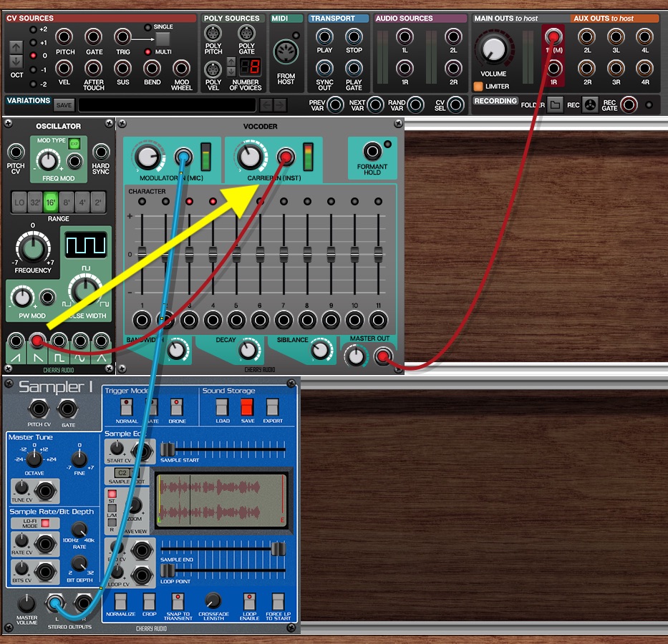This screenshot has width=668, height=644.
Task: Select the 32' oscillator range
Action: pos(35,203)
